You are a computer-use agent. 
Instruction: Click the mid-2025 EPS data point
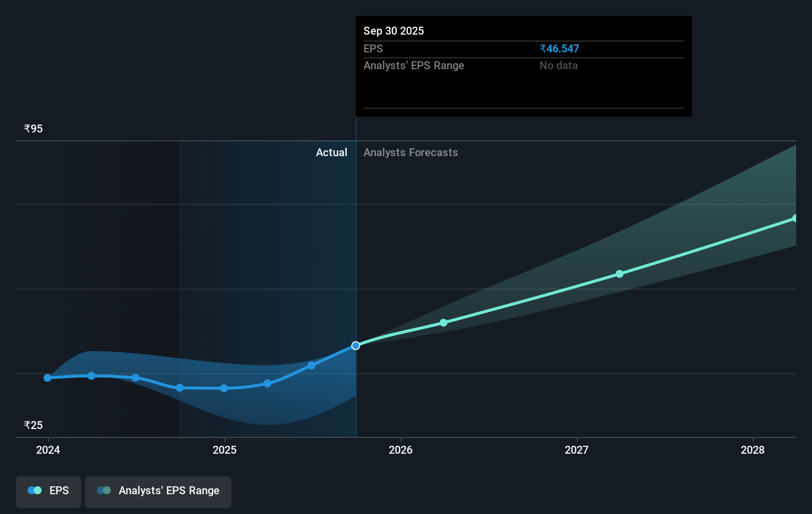click(312, 366)
